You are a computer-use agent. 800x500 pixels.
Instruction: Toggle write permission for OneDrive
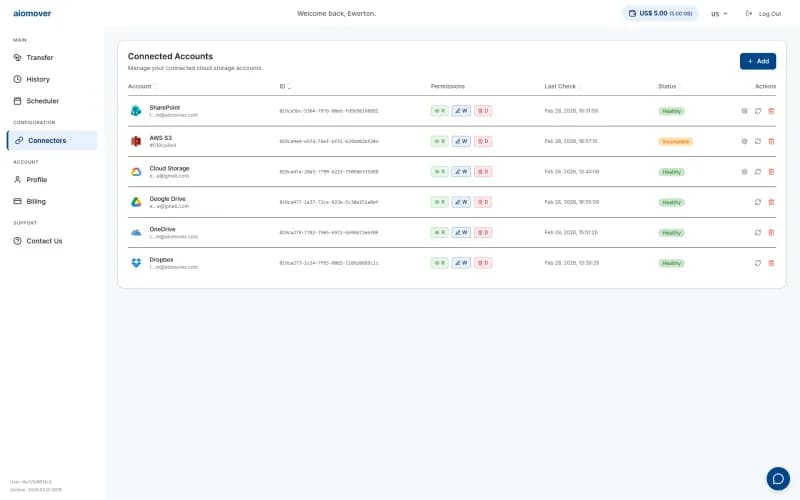point(461,233)
